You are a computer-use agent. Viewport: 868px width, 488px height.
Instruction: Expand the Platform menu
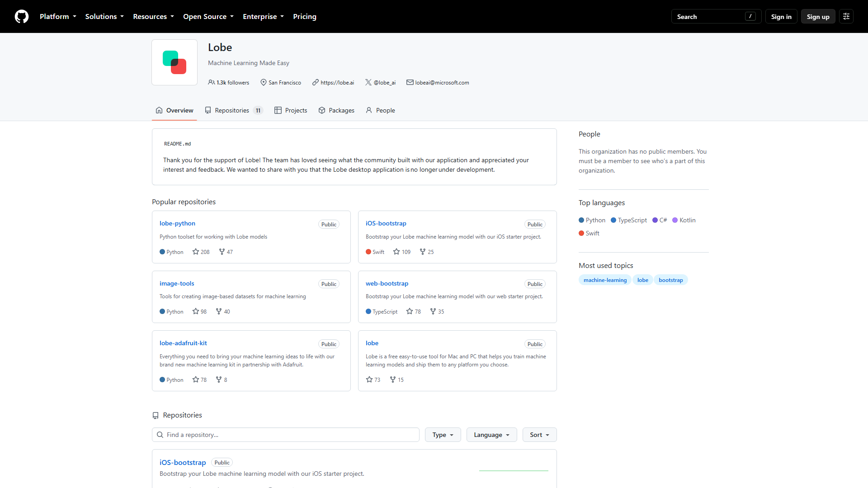58,16
